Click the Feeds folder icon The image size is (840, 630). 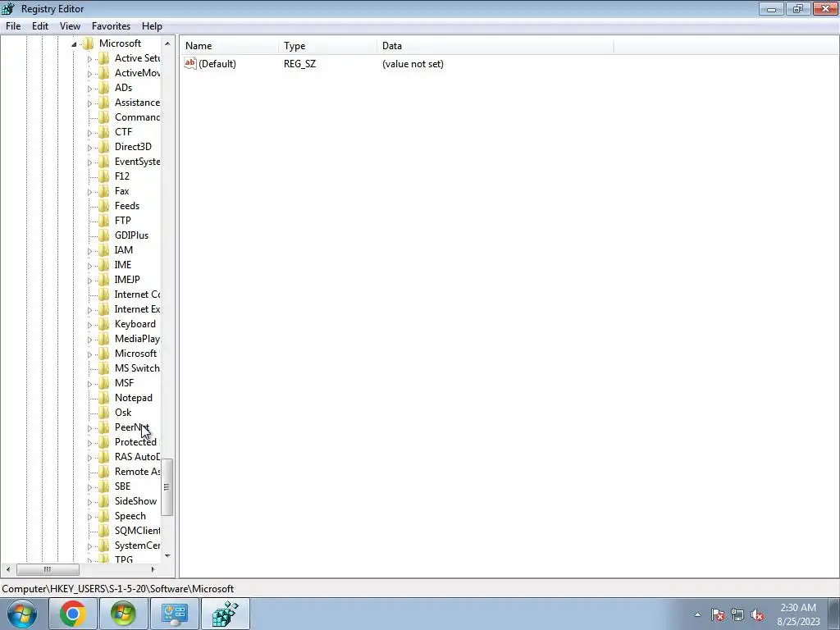(x=104, y=206)
